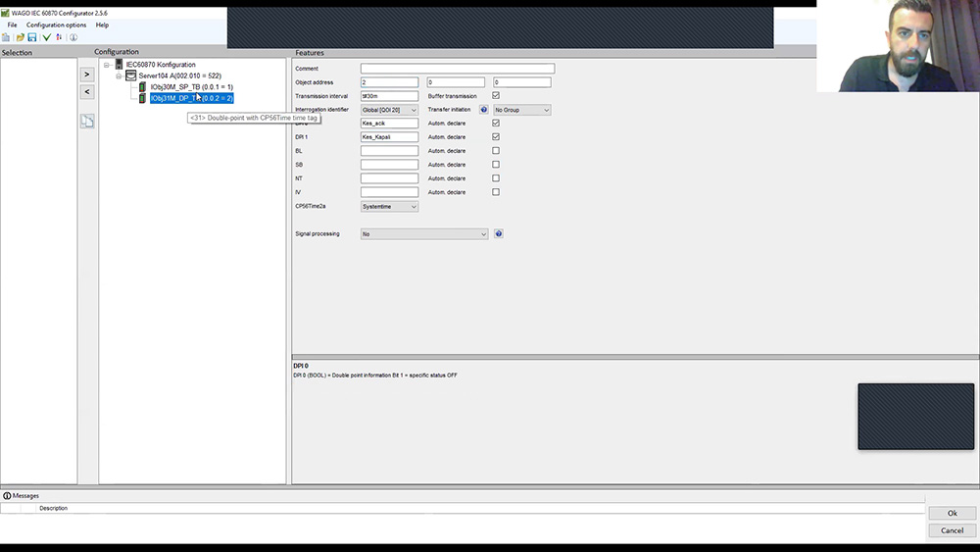Click the NT input field
Viewport: 980px width, 552px height.
(389, 178)
